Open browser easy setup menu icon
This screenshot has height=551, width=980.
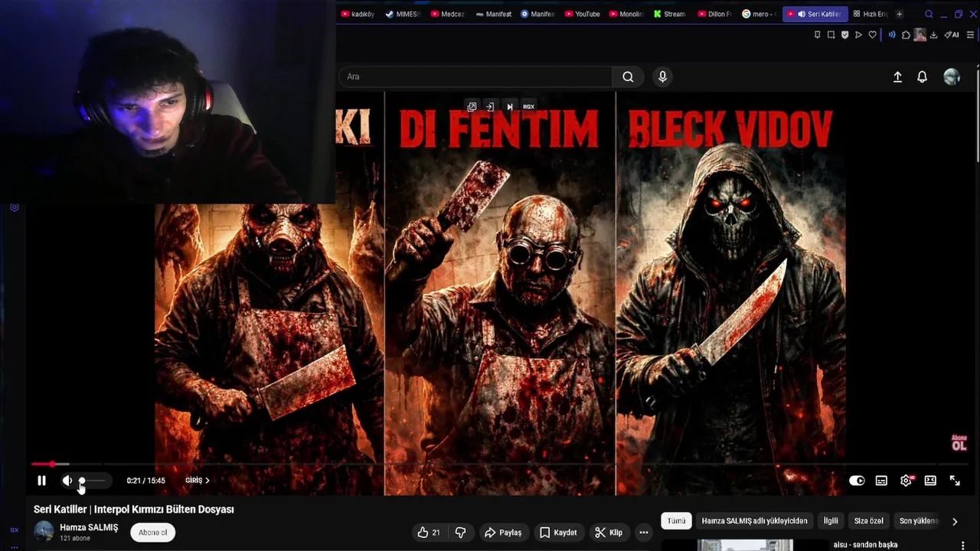971,34
